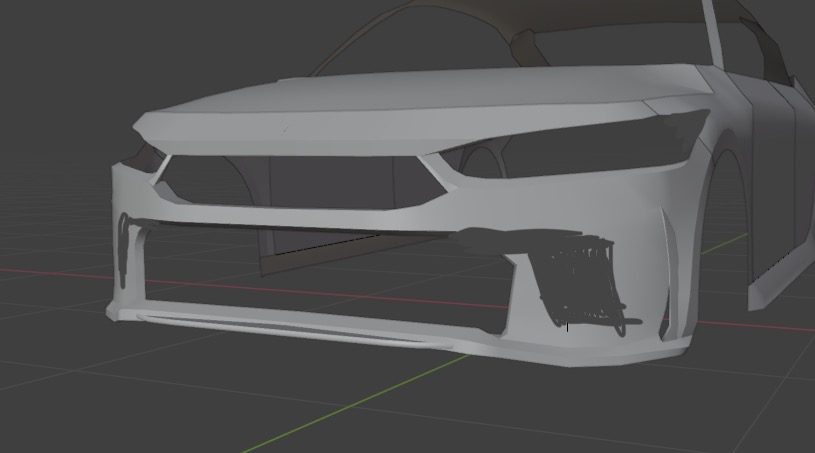Click the dark headlight housing on the car
Screen dimensions: 815x453
[577, 145]
